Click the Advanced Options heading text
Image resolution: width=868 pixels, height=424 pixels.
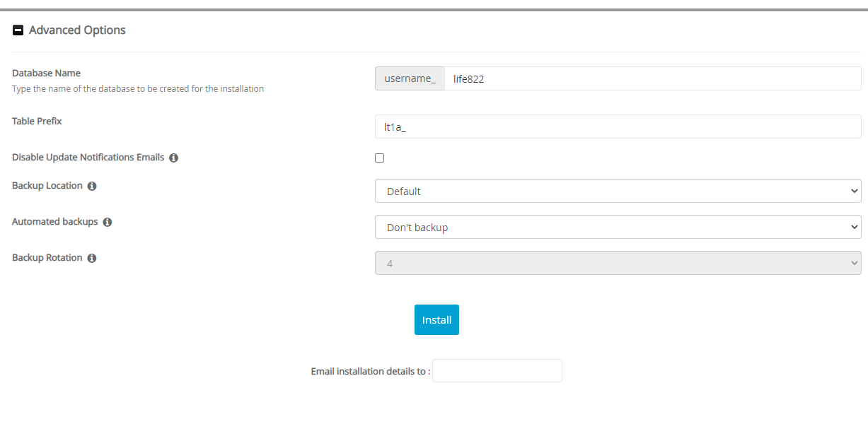pyautogui.click(x=77, y=30)
